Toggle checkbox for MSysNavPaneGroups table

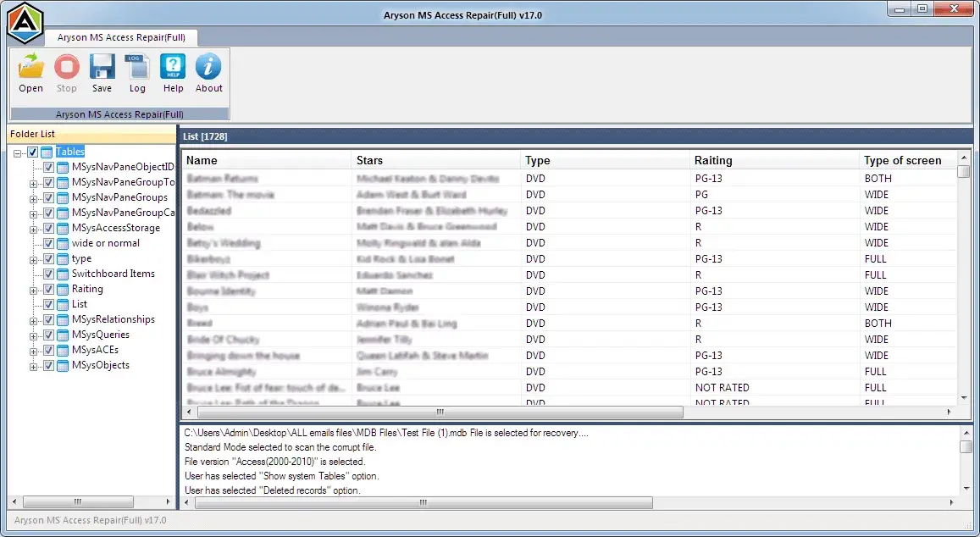coord(48,198)
